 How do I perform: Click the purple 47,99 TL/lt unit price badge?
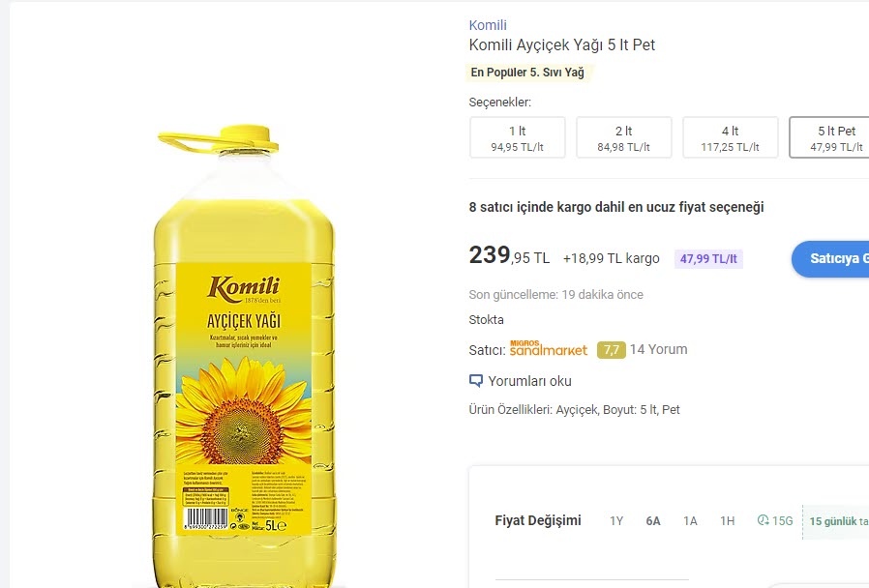707,259
